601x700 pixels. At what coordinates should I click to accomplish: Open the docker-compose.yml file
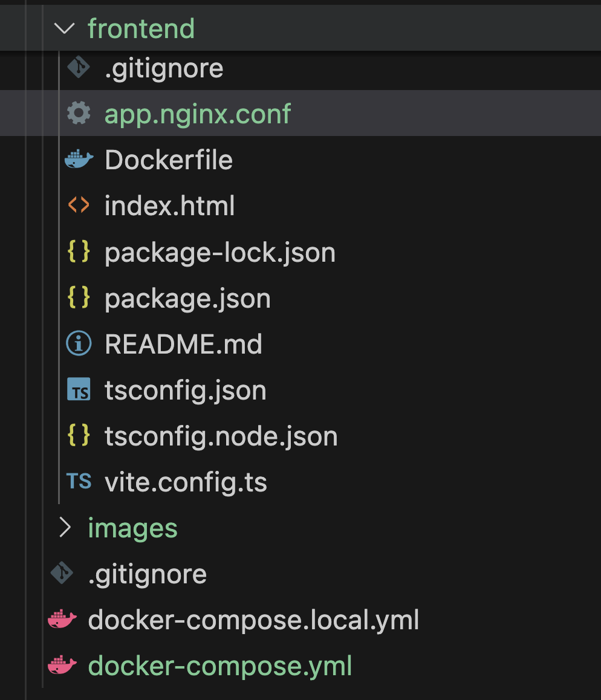(x=219, y=666)
